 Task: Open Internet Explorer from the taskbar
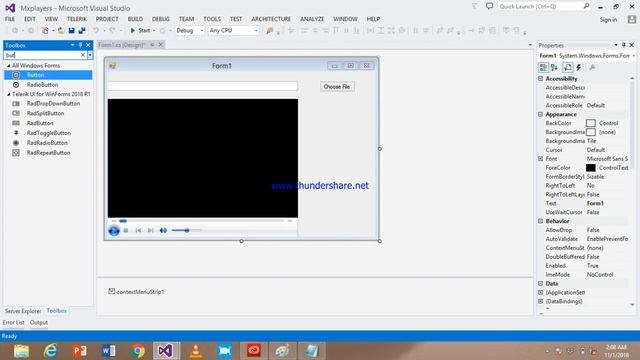pyautogui.click(x=51, y=351)
